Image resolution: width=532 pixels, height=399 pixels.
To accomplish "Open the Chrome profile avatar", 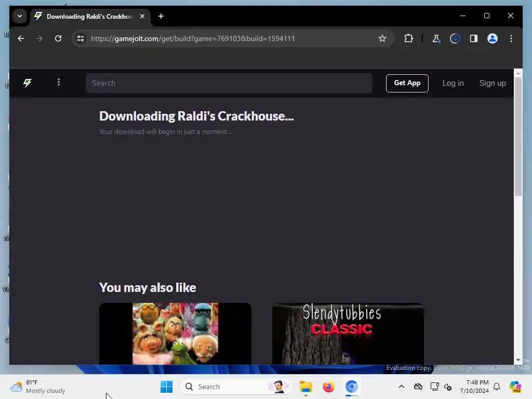I will coord(493,38).
